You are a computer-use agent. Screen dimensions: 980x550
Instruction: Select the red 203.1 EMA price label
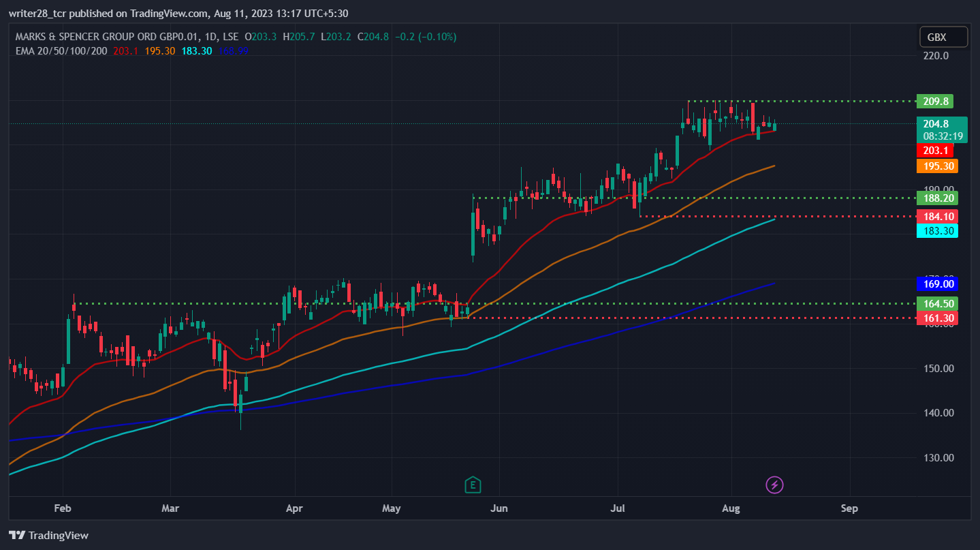(935, 151)
